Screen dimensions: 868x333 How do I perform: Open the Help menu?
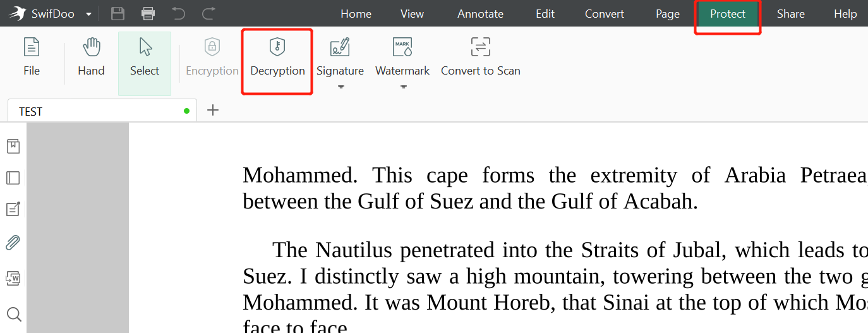tap(845, 14)
